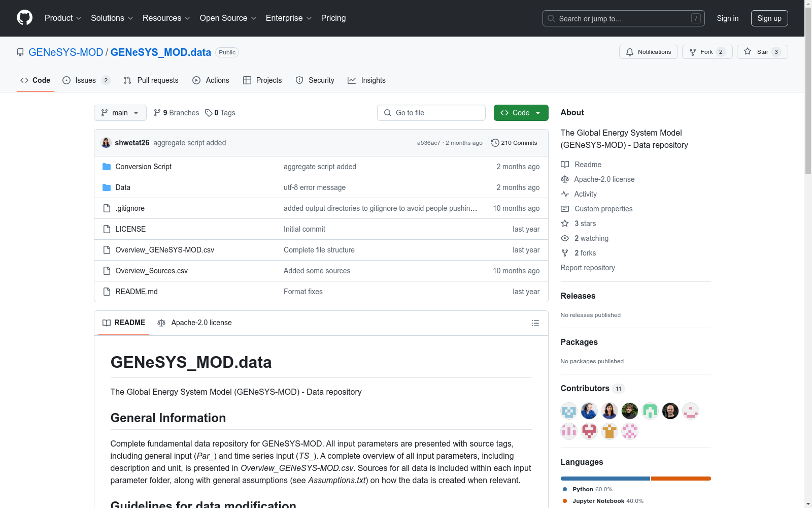The height and width of the screenshot is (508, 812).
Task: Click the README.md file icon
Action: 107,292
